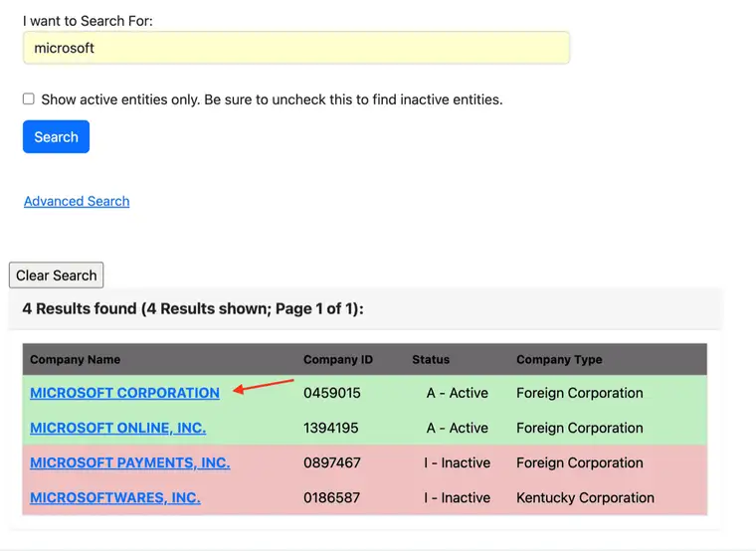
Task: Select company ID 0897467
Action: pyautogui.click(x=331, y=462)
